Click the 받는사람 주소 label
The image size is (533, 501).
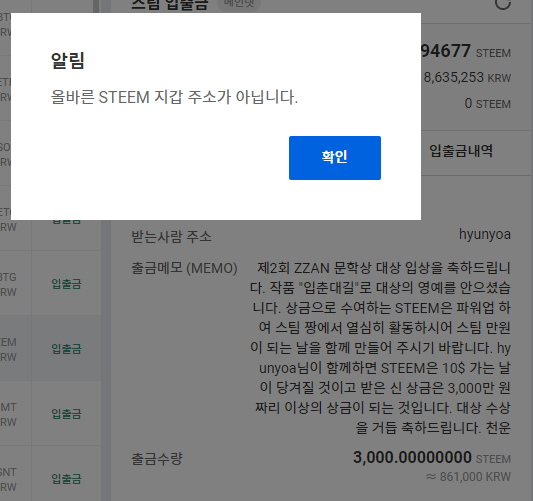(171, 237)
